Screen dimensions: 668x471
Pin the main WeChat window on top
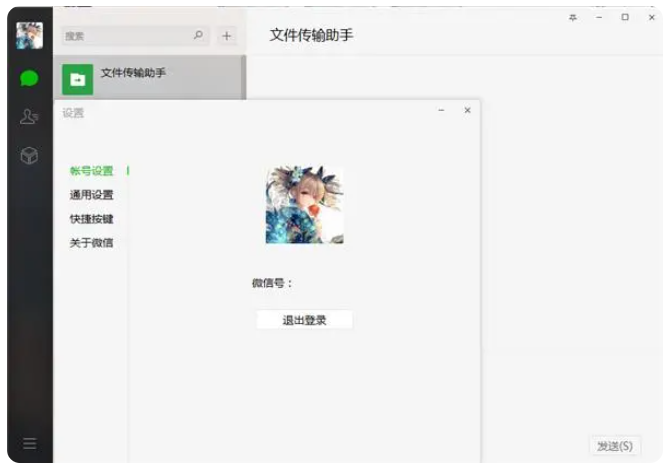coord(573,17)
